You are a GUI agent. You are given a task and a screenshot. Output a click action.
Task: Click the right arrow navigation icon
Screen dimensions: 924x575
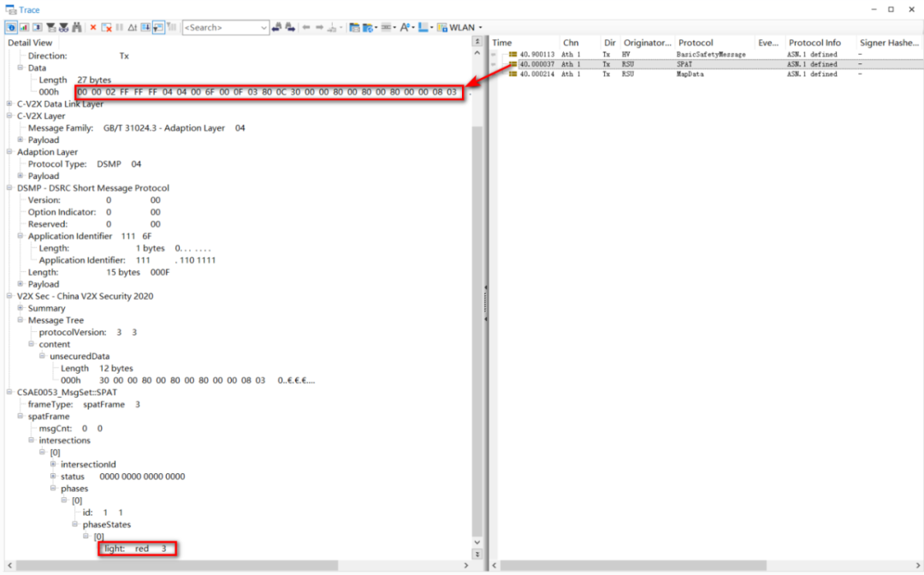tap(319, 27)
